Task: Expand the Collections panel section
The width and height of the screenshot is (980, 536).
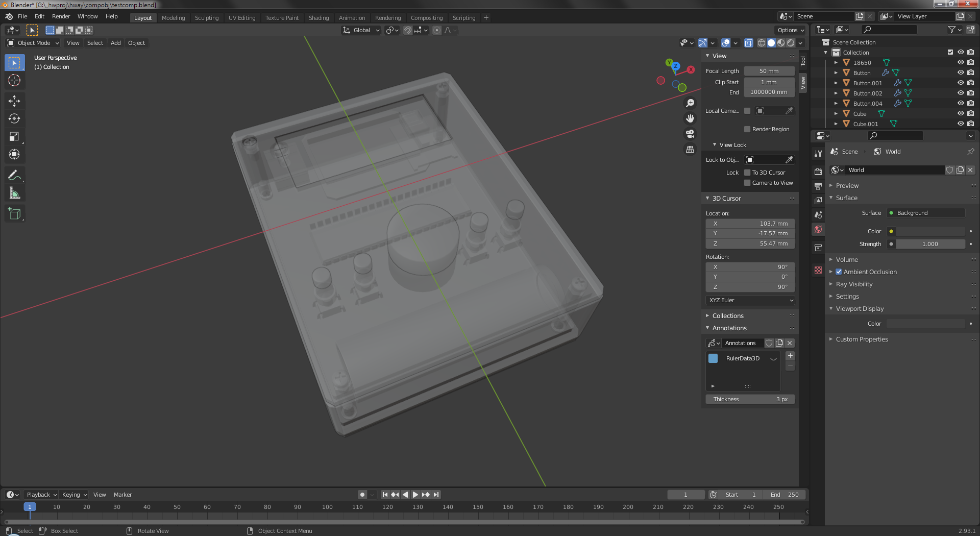Action: tap(728, 316)
